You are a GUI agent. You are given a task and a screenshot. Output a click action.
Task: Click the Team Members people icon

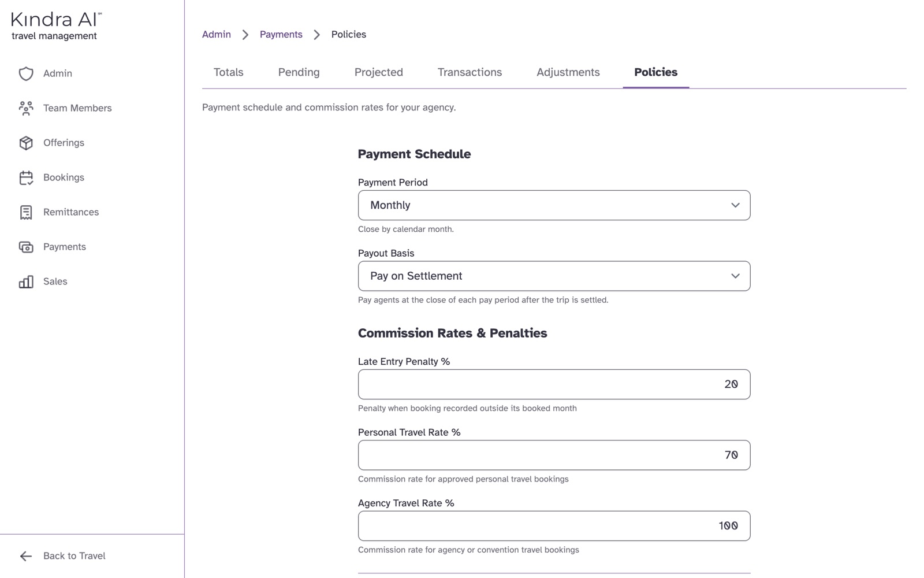[26, 108]
